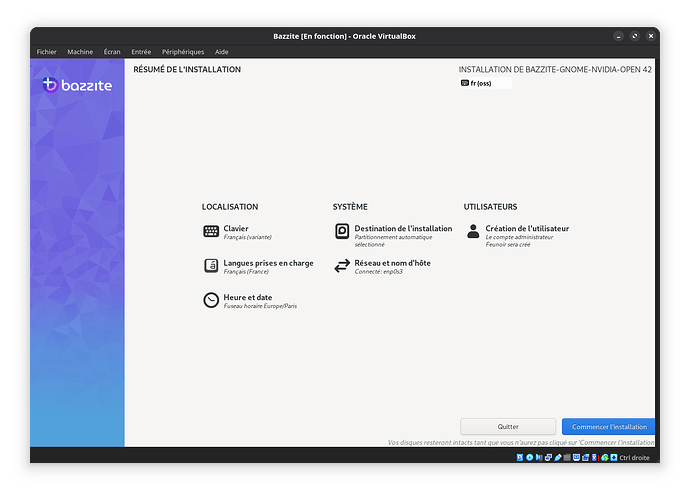Click the host key arrow icon beside Ctrl droite
Image resolution: width=690 pixels, height=496 pixels.
[612, 457]
